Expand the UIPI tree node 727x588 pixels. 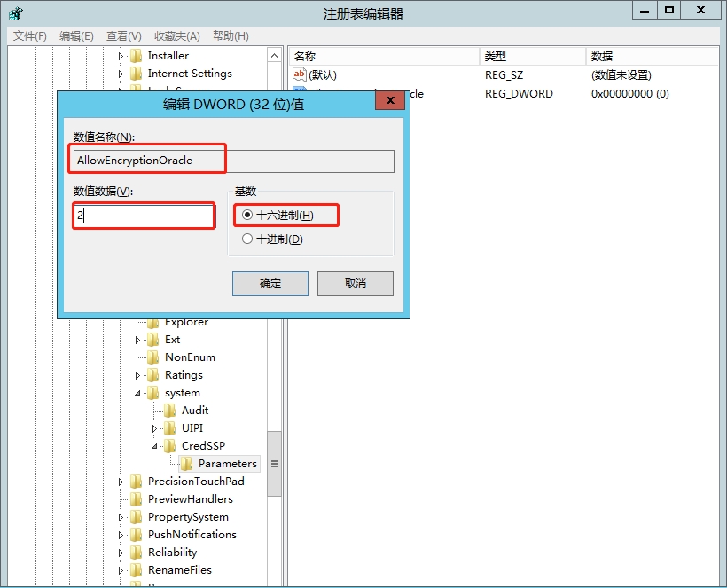pyautogui.click(x=155, y=428)
